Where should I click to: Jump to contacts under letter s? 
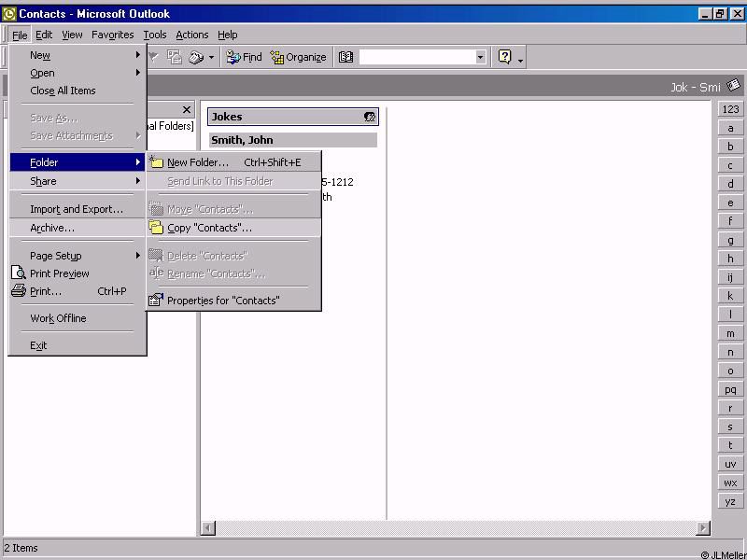pos(730,427)
